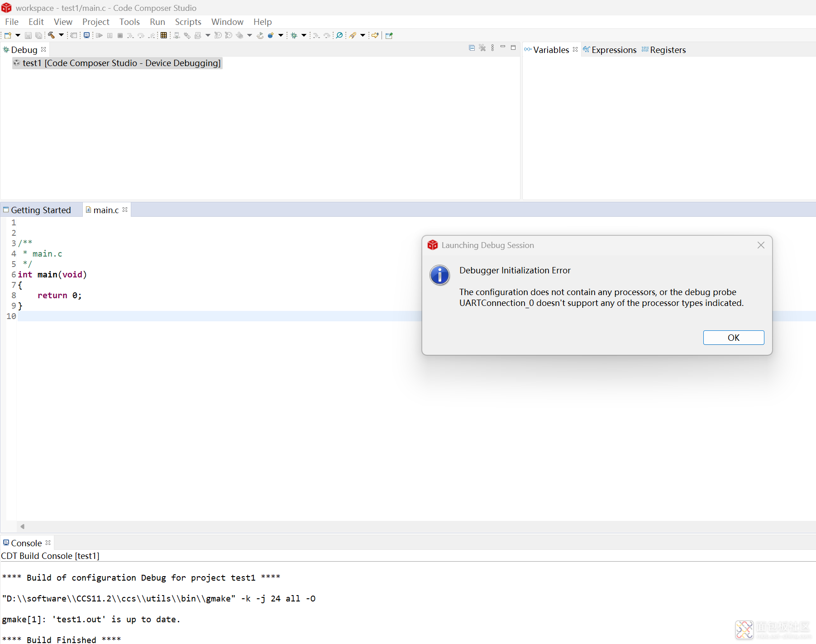Open the Debug bug dropdown arrow

pos(304,35)
